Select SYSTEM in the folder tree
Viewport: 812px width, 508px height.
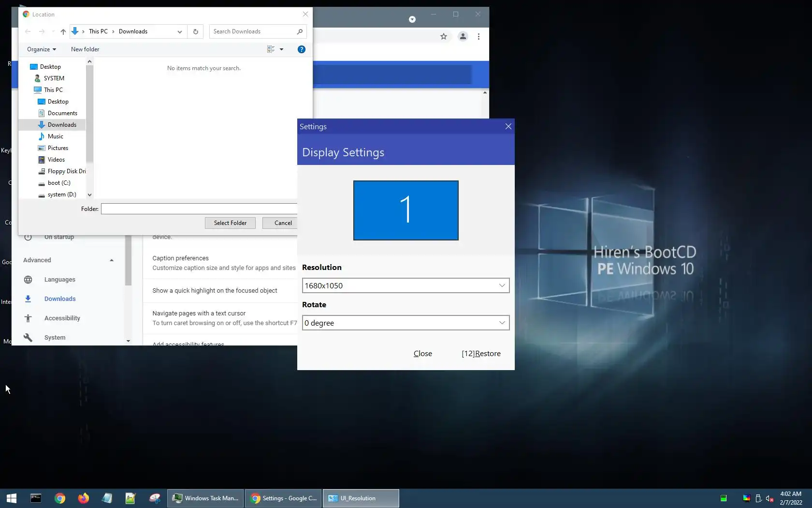click(54, 78)
